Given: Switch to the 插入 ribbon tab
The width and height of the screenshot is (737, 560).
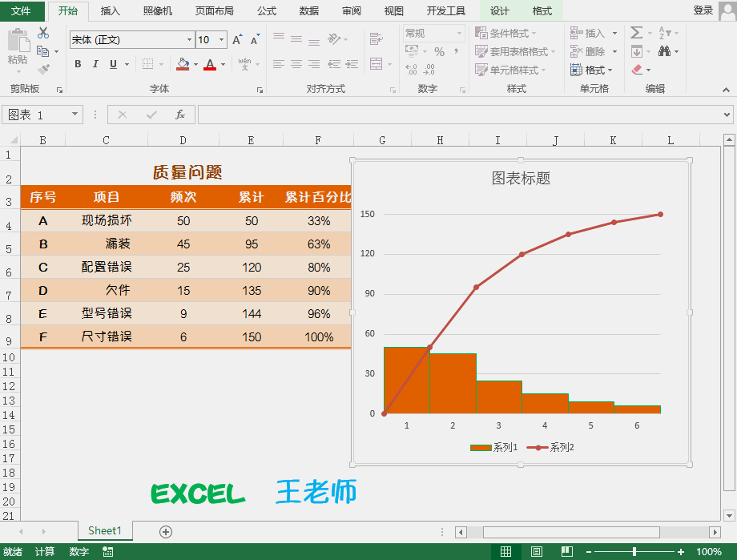Looking at the screenshot, I should 111,10.
